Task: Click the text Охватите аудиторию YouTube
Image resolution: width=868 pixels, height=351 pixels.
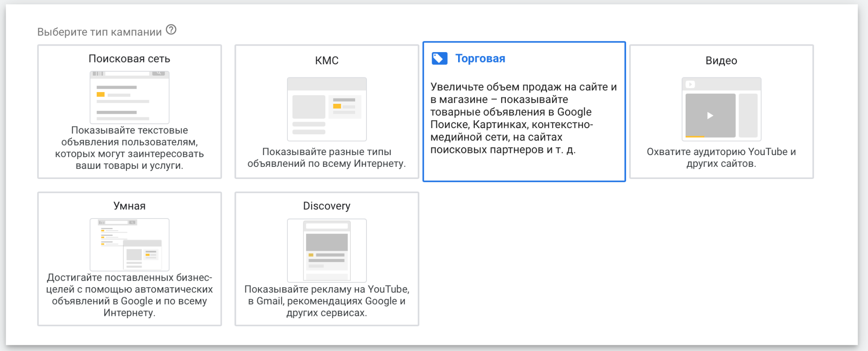Action: tap(721, 158)
